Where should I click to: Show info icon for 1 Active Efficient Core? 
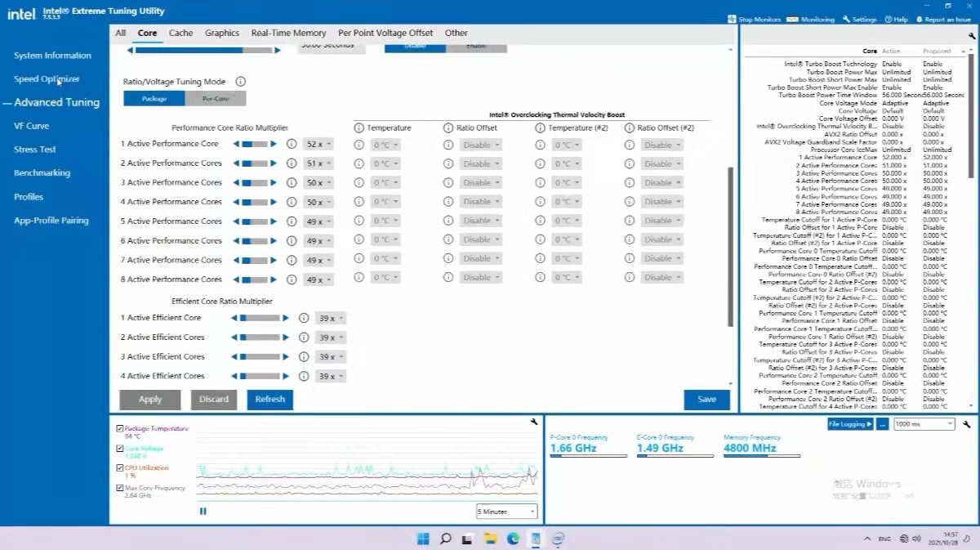pyautogui.click(x=304, y=318)
